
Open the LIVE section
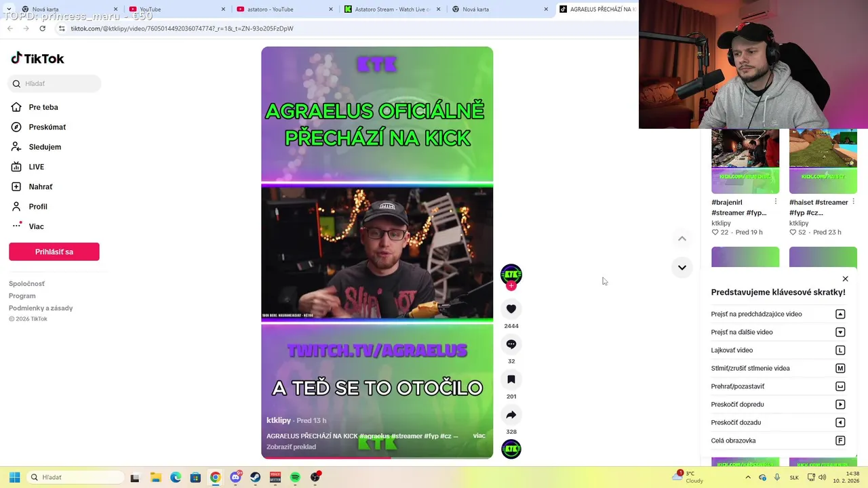click(36, 167)
